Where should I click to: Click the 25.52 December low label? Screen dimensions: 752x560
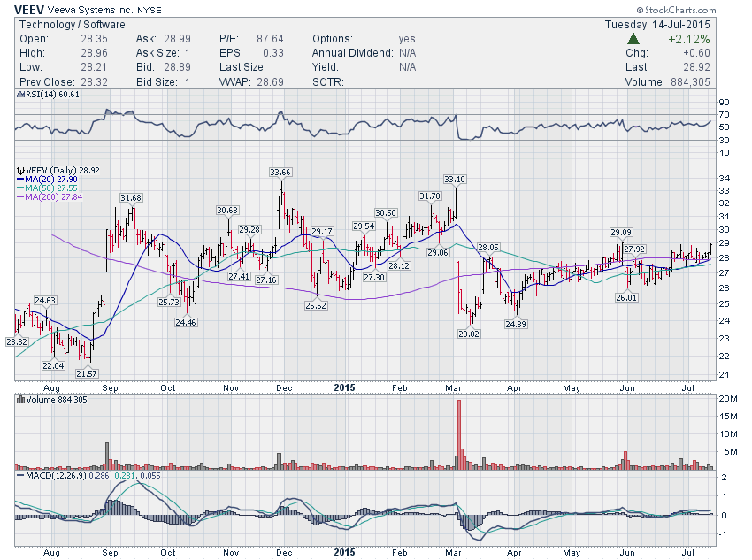pos(316,305)
